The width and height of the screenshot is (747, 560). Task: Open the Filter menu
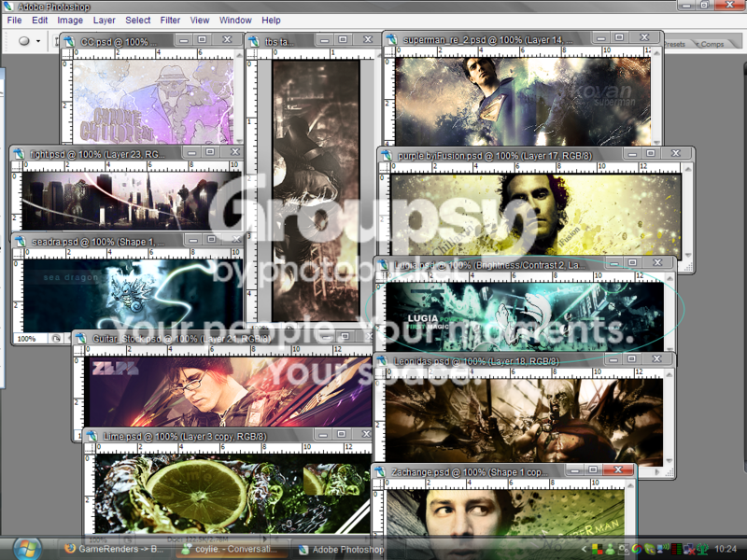click(170, 20)
